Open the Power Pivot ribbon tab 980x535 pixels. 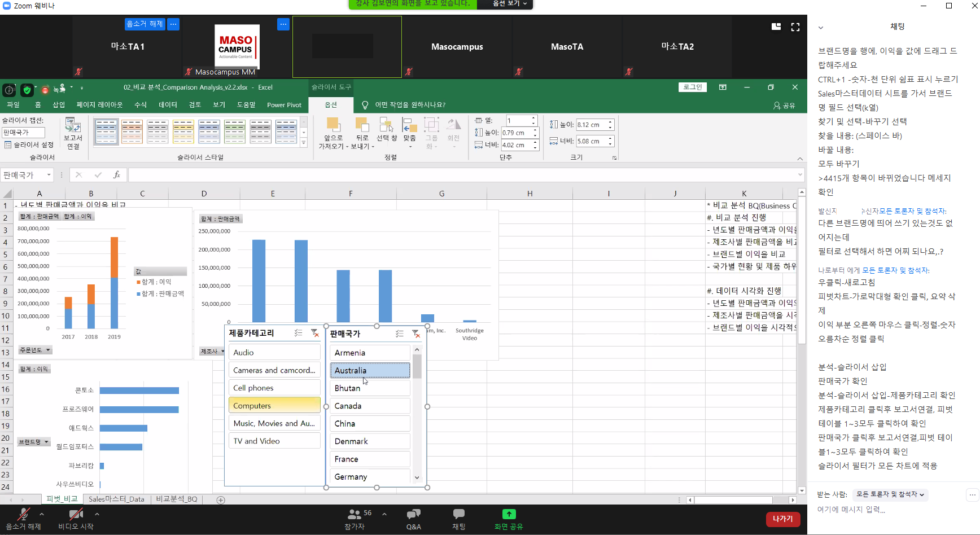tap(284, 105)
